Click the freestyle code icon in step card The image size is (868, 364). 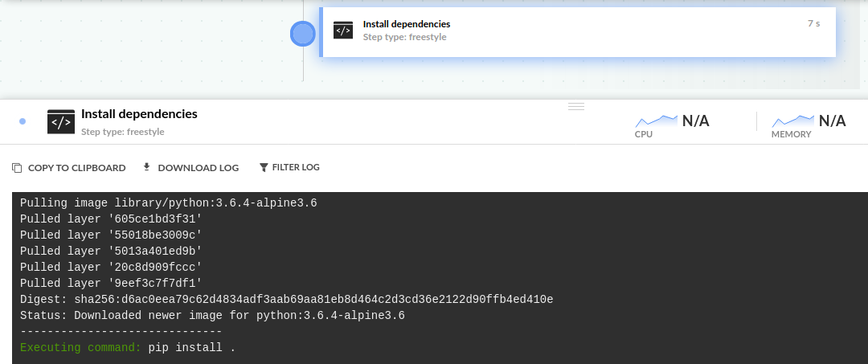coord(343,31)
